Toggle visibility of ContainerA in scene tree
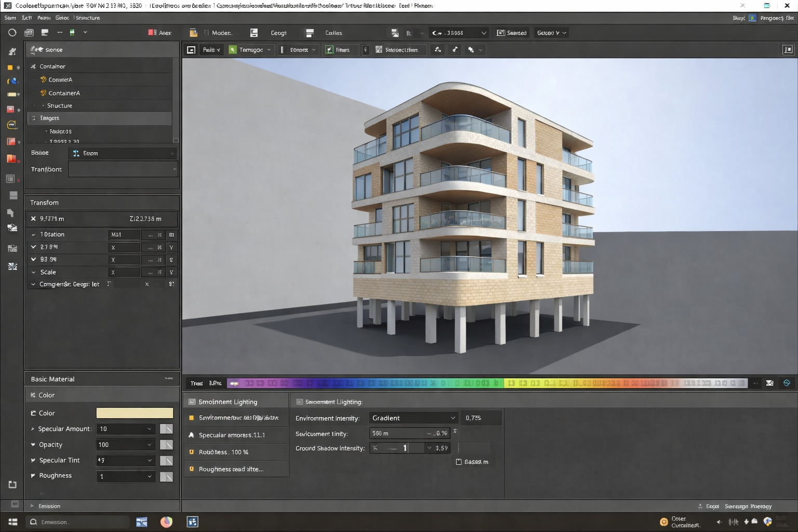Screen dimensions: 798x532 [x=34, y=92]
